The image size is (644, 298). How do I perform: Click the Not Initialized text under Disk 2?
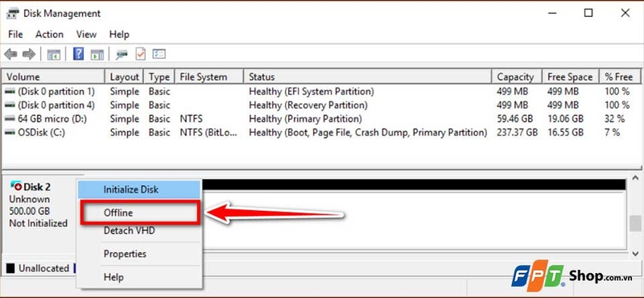[38, 223]
